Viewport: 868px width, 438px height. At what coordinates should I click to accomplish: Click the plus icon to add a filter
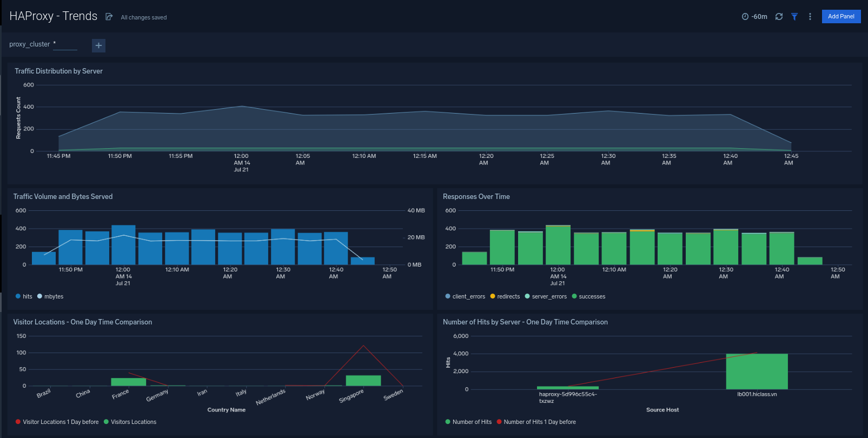tap(98, 45)
